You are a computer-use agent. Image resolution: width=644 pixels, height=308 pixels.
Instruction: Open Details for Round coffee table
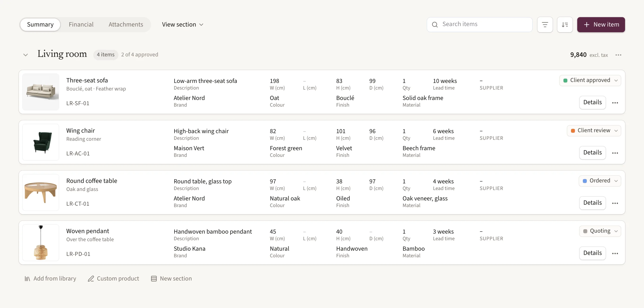pos(592,203)
